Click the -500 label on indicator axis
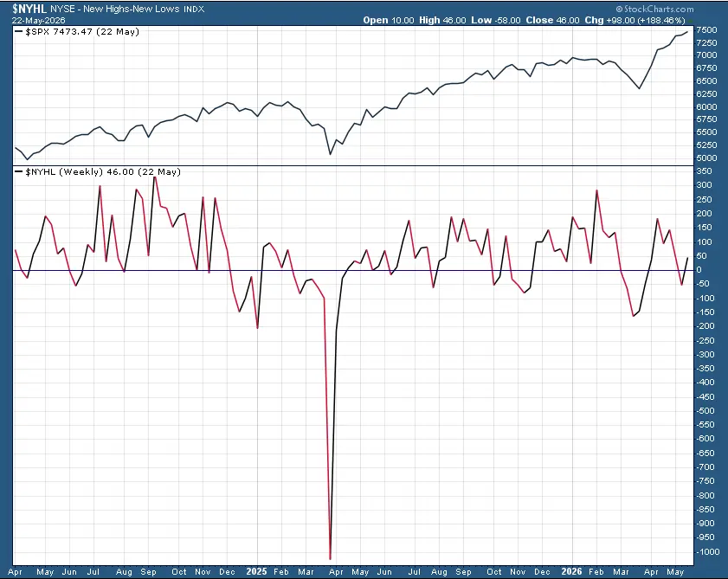Screen dimensions: 728x579 (705, 410)
